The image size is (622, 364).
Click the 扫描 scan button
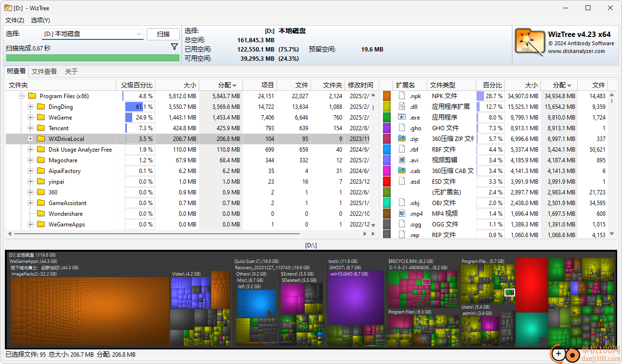(x=163, y=34)
